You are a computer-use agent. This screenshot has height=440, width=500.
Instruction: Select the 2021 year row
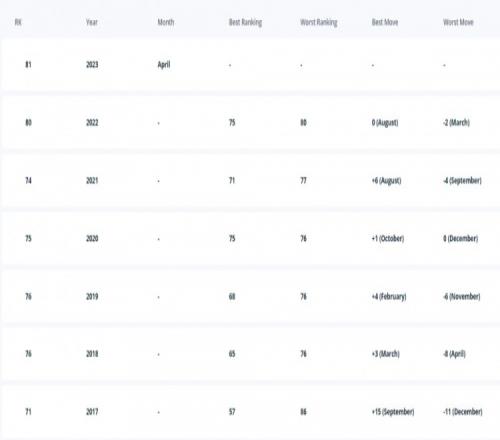250,181
